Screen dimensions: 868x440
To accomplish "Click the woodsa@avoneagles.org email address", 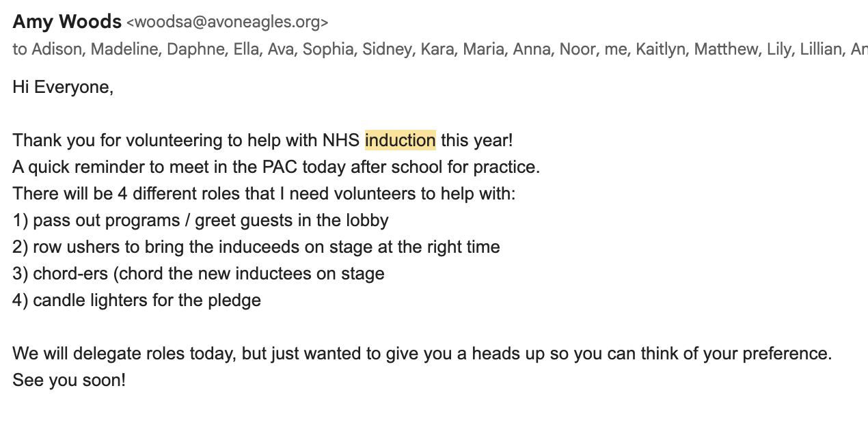I will click(x=227, y=23).
